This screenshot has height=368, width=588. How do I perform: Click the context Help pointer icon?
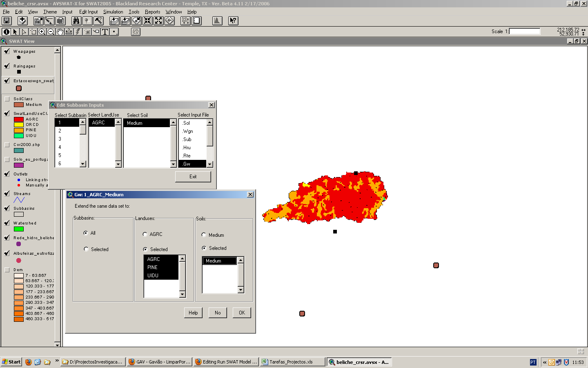pyautogui.click(x=233, y=21)
